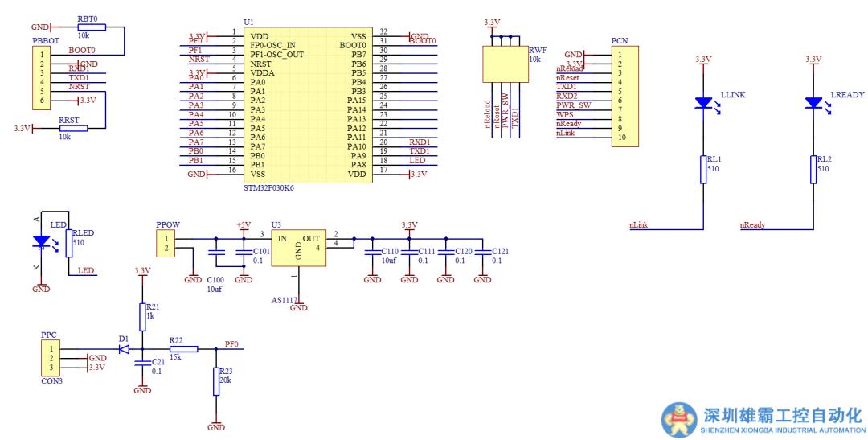
Task: Click the C110 10uf capacitor
Action: click(x=372, y=253)
